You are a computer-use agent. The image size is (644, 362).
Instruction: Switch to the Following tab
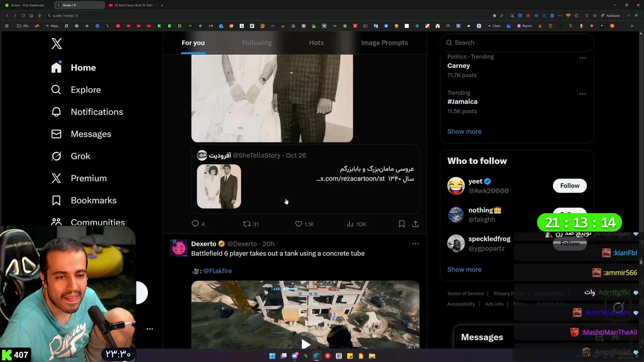[x=257, y=43]
